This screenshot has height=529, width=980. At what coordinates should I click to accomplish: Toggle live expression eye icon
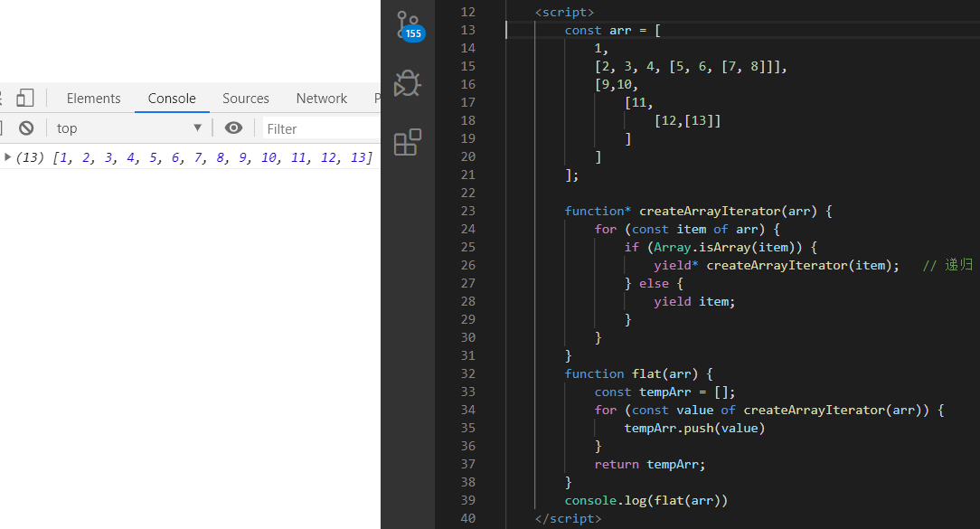(233, 128)
